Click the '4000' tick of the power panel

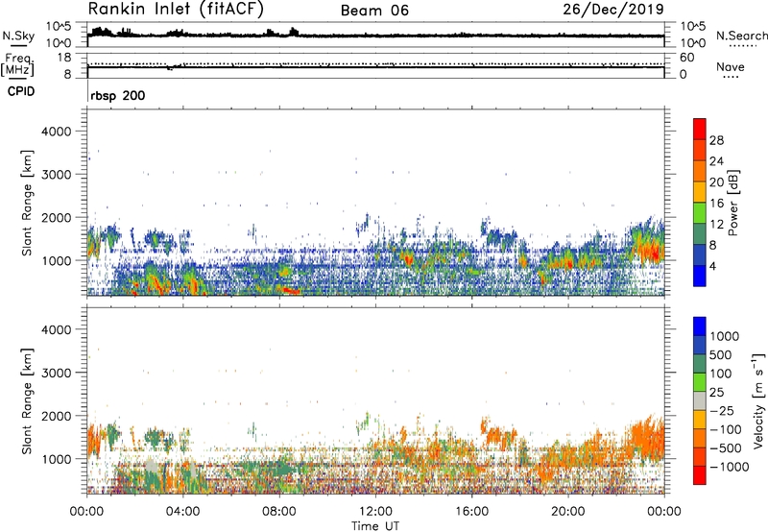coord(57,132)
